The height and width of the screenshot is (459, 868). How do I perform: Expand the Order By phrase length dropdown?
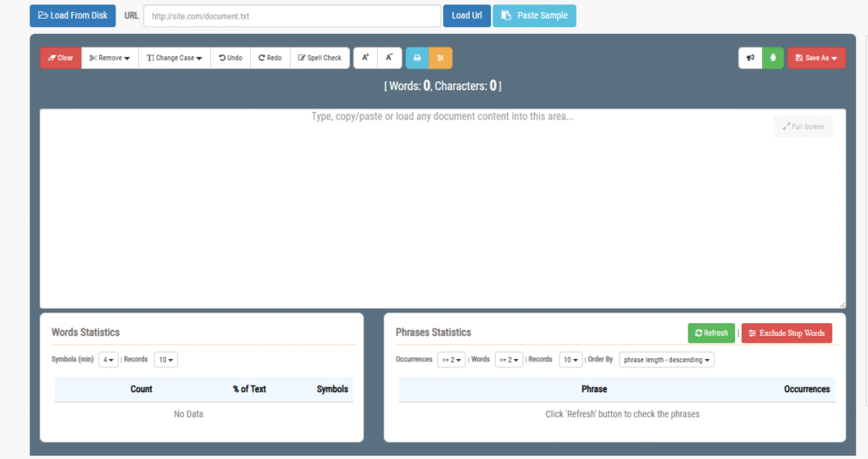(667, 360)
